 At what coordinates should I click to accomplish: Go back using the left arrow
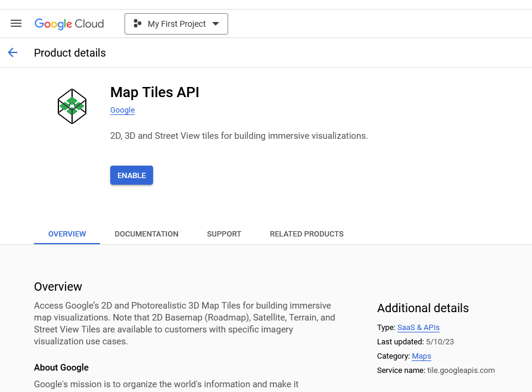[13, 52]
